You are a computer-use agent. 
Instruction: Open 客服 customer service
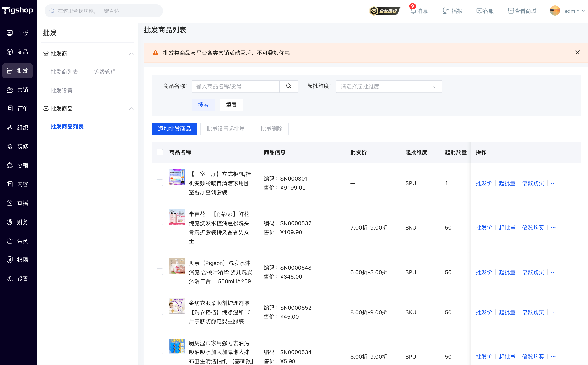[x=485, y=11]
